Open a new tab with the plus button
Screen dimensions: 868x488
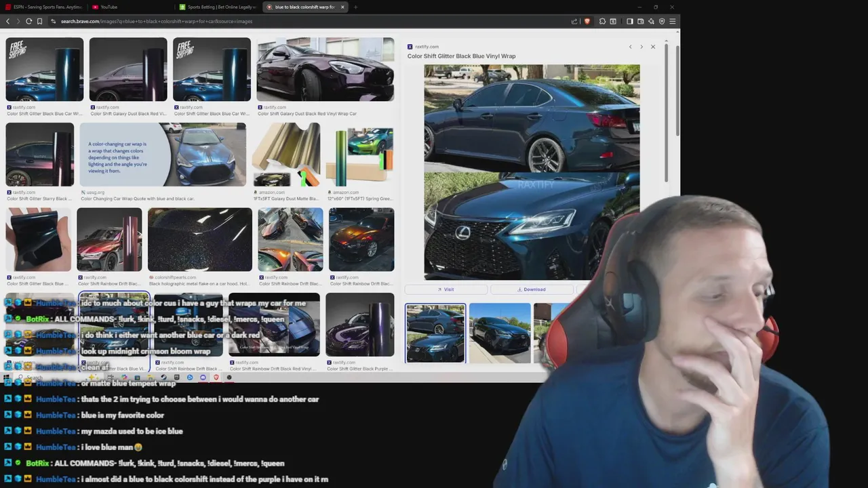[x=355, y=7]
